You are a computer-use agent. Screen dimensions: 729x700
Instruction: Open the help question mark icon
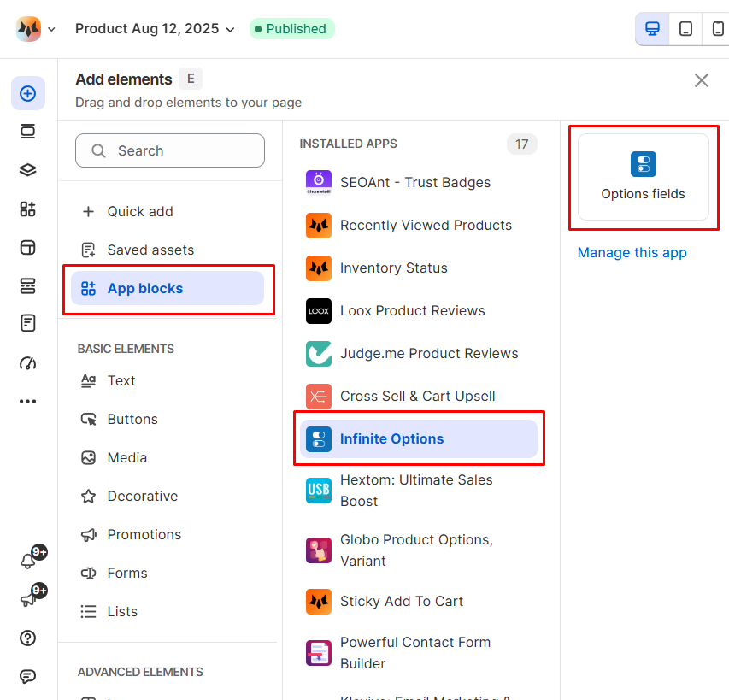28,638
